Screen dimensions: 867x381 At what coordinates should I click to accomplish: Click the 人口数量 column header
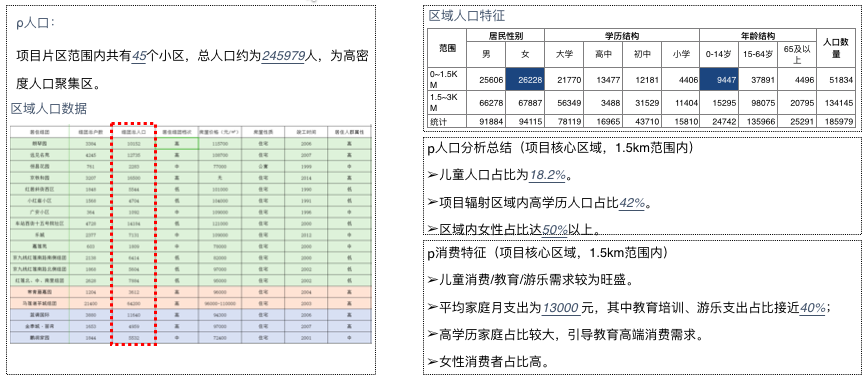[835, 48]
